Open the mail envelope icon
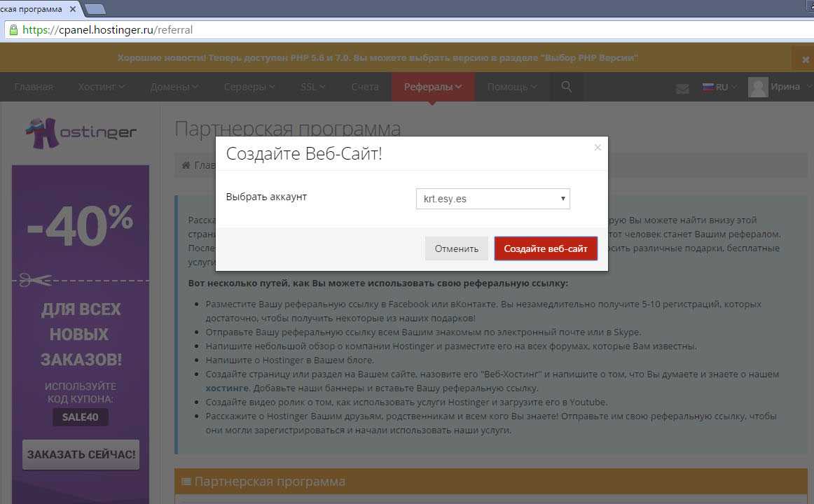 tap(682, 88)
